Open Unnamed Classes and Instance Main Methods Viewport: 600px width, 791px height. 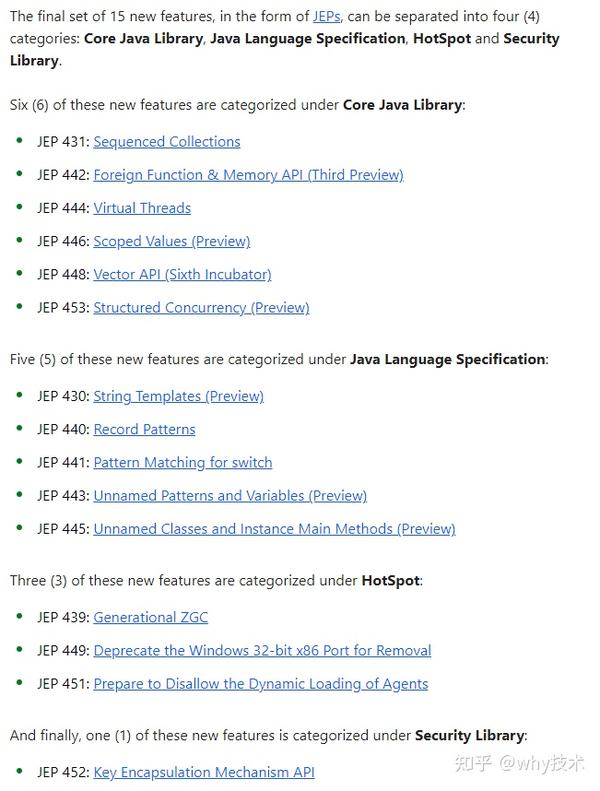coord(274,529)
